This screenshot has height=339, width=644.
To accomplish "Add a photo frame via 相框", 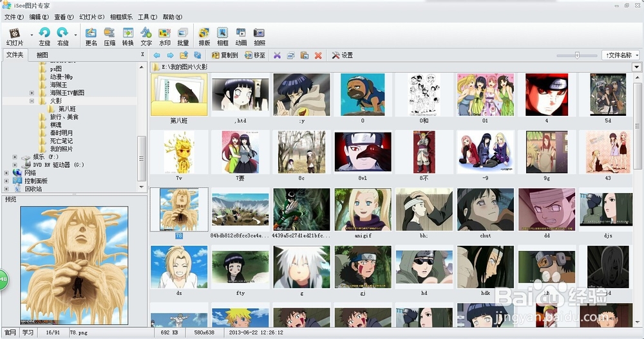I will pos(223,36).
